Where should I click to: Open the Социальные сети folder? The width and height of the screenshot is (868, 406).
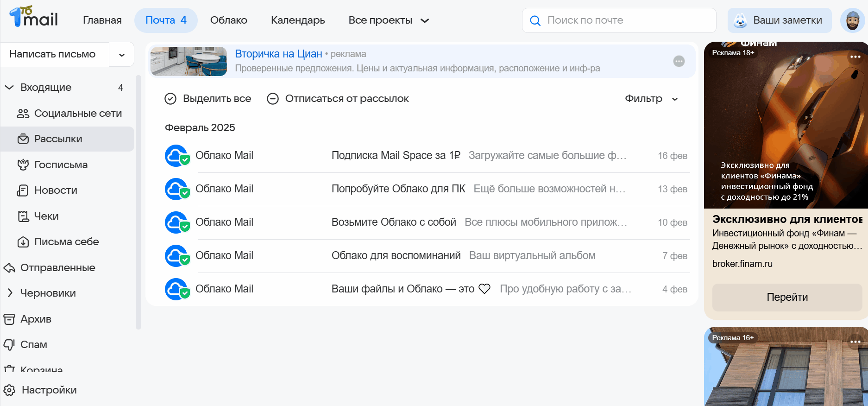click(x=67, y=114)
